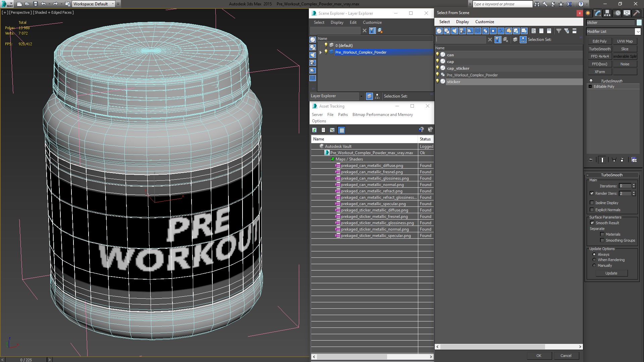Toggle display cameras filter icon
644x362 pixels.
[x=462, y=31]
